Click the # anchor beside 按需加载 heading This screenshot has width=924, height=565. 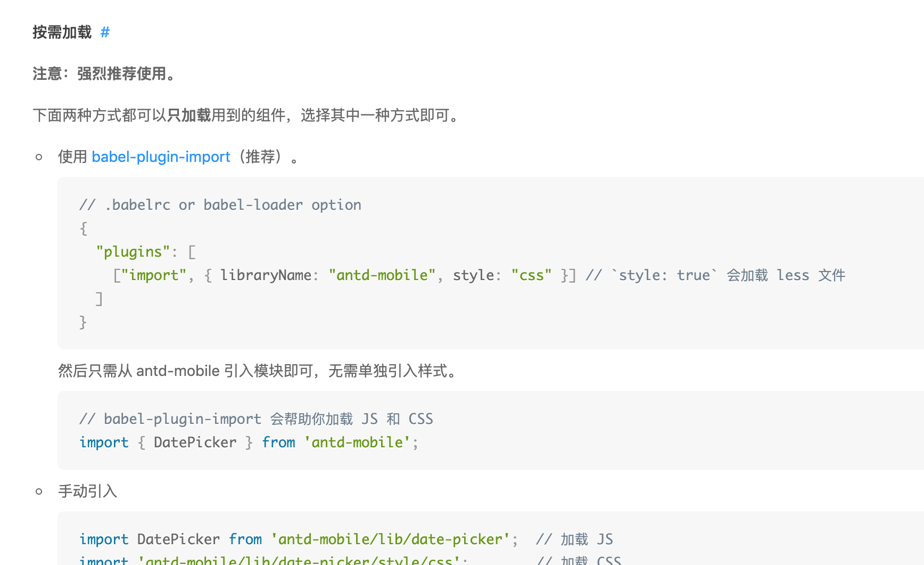click(x=105, y=32)
